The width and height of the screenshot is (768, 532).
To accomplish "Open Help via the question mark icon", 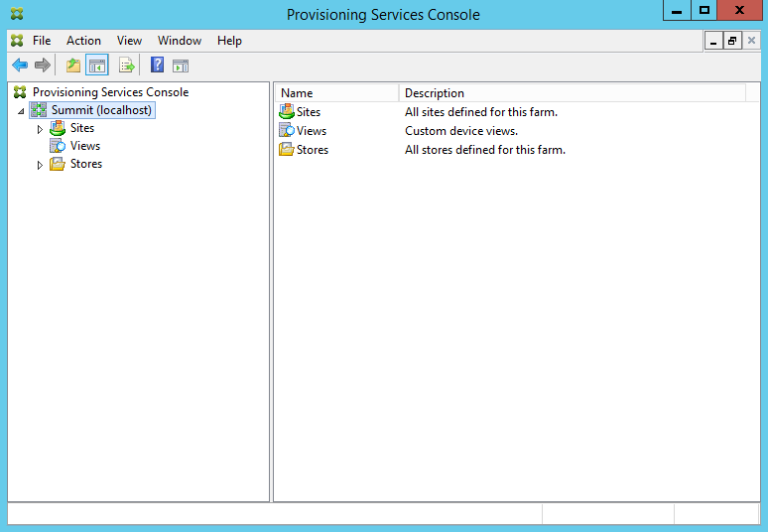I will (x=157, y=66).
